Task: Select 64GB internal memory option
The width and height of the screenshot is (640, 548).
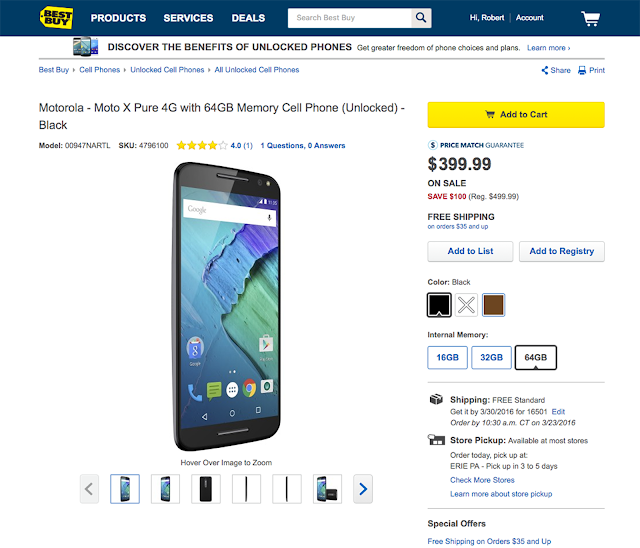Action: 535,357
